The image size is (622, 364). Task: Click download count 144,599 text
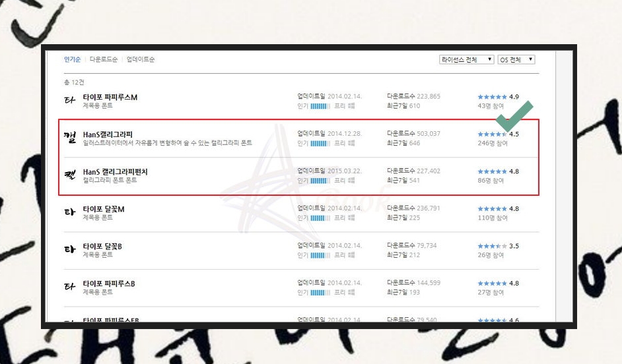click(x=429, y=282)
